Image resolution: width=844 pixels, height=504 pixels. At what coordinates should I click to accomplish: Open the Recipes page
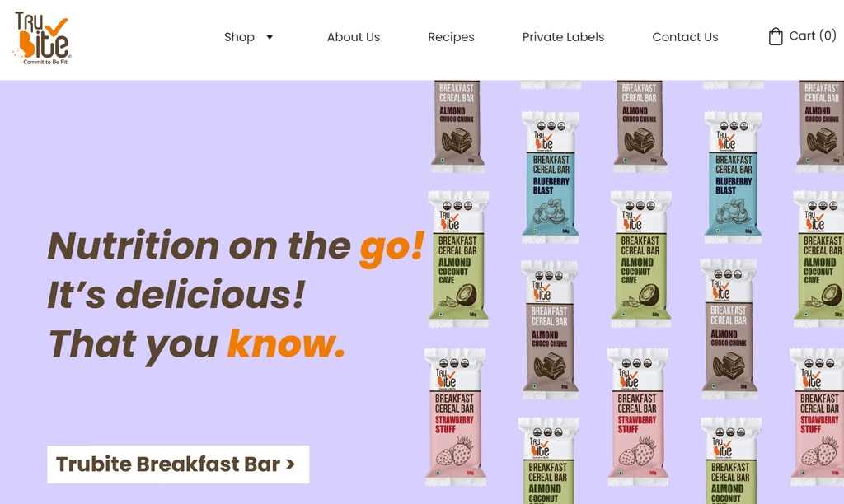(x=451, y=37)
